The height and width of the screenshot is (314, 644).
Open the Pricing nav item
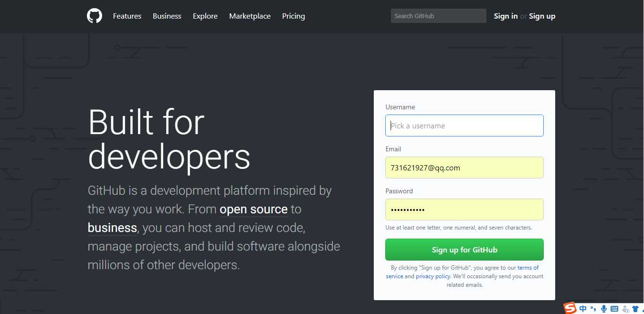(294, 16)
